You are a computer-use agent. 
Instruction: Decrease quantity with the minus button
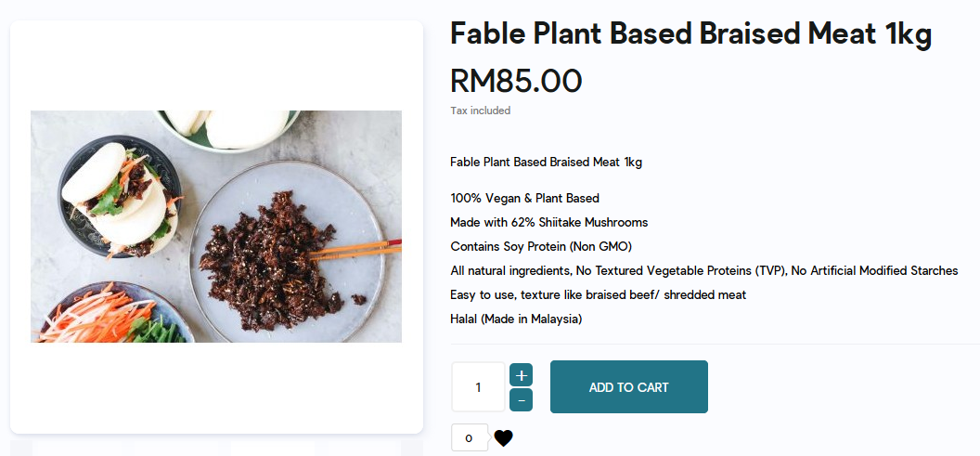point(521,400)
